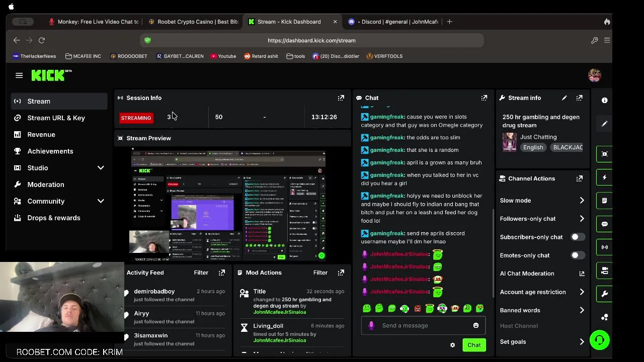Insert the halo emote from quick row
This screenshot has width=644, height=362.
click(x=430, y=308)
